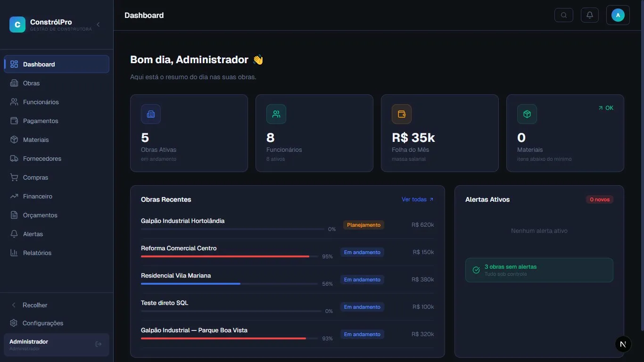The image size is (644, 362).
Task: Go to Obras in the sidebar
Action: point(57,83)
